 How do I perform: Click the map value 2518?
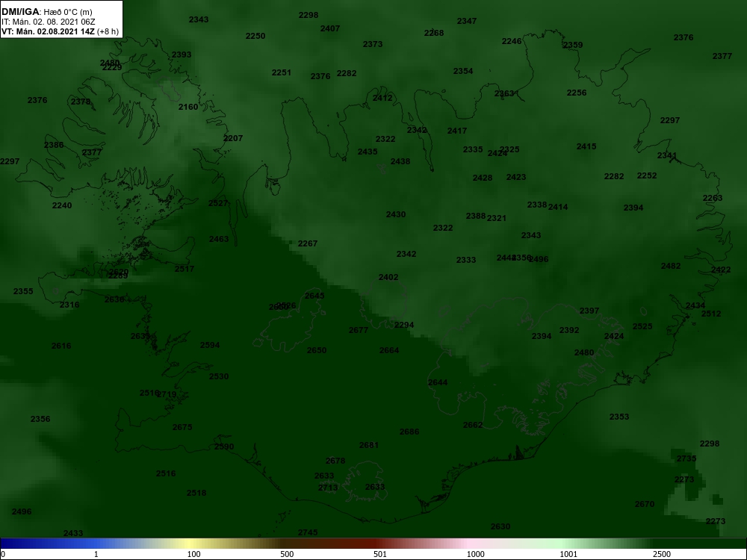(196, 494)
